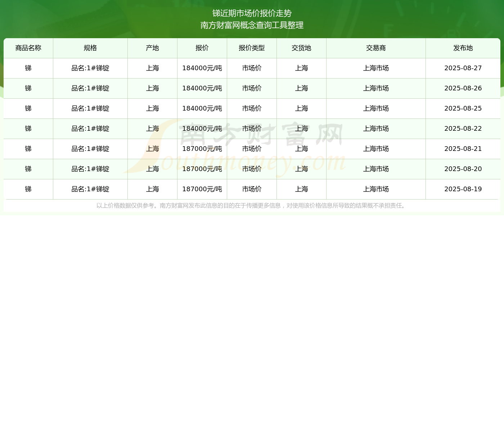Click the subtitle 南方财富网概念查询工具整理
Screen dimensions: 504x434
pos(252,25)
